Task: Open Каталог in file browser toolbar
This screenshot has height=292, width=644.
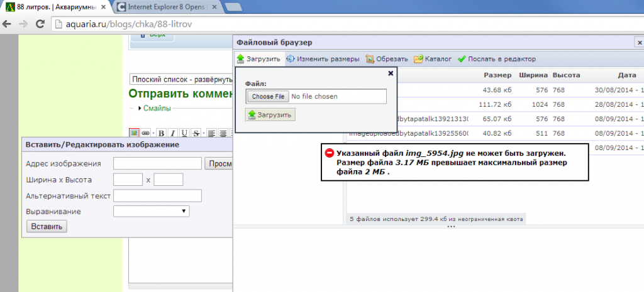Action: pyautogui.click(x=433, y=59)
